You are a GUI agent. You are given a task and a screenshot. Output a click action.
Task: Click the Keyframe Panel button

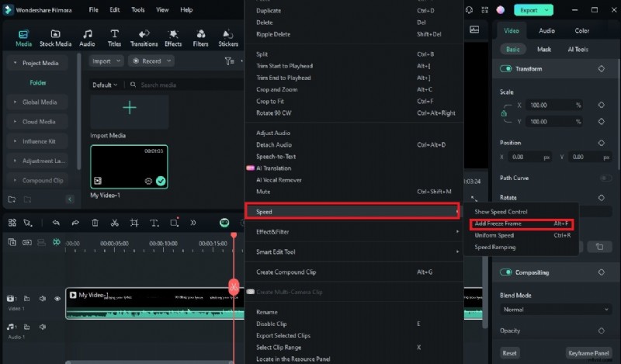tap(589, 352)
